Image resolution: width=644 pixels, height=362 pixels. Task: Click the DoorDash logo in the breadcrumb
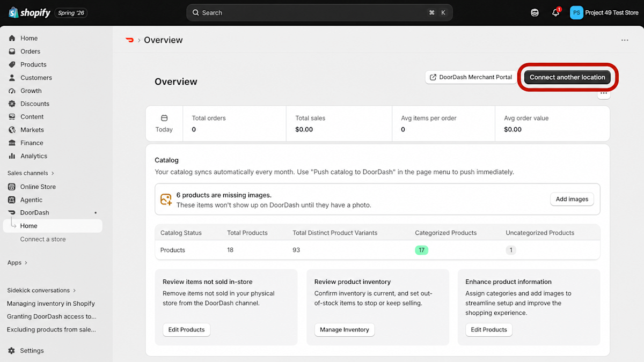pos(129,40)
